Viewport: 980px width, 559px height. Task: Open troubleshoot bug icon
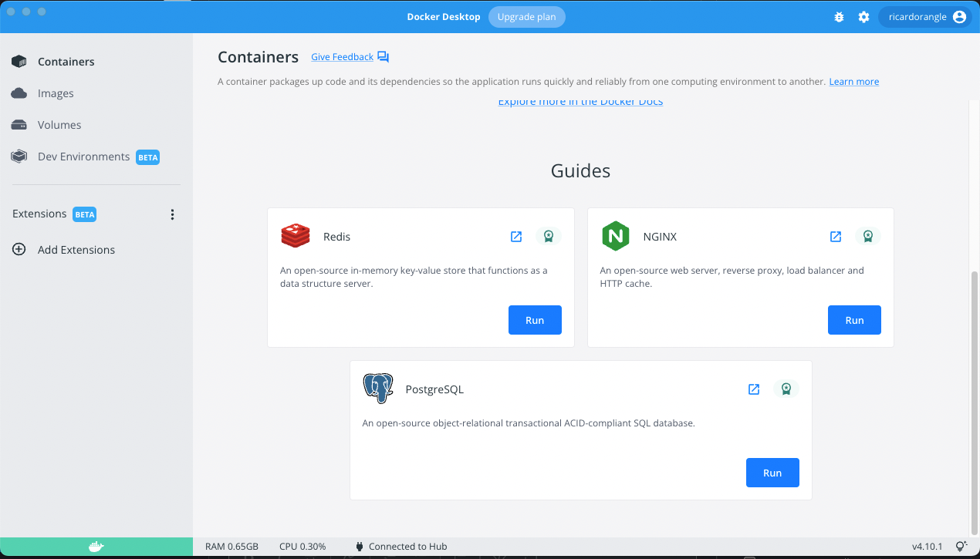[839, 17]
